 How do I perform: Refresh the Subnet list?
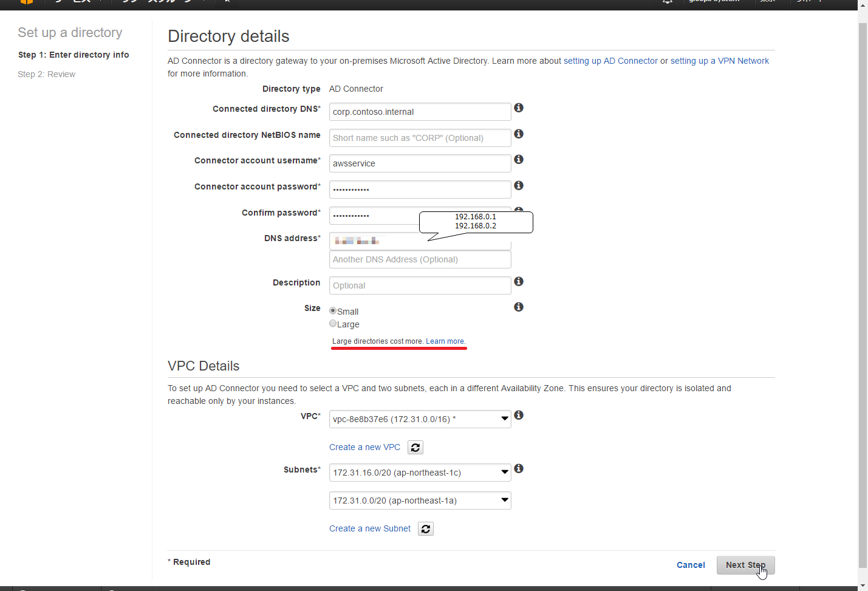[x=426, y=529]
